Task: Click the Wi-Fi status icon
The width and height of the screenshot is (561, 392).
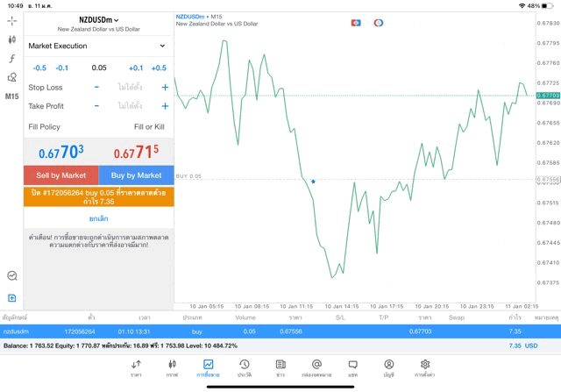Action: [x=522, y=6]
